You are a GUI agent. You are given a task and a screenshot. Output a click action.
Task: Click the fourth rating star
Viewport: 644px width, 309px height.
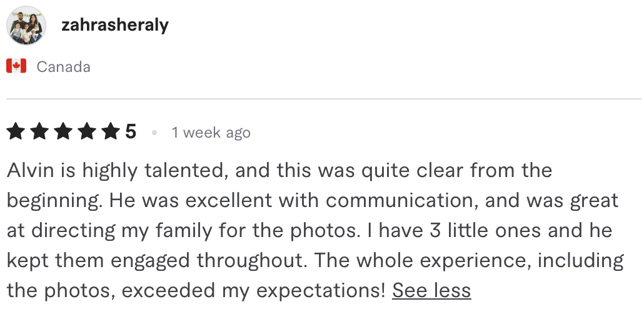pyautogui.click(x=87, y=133)
